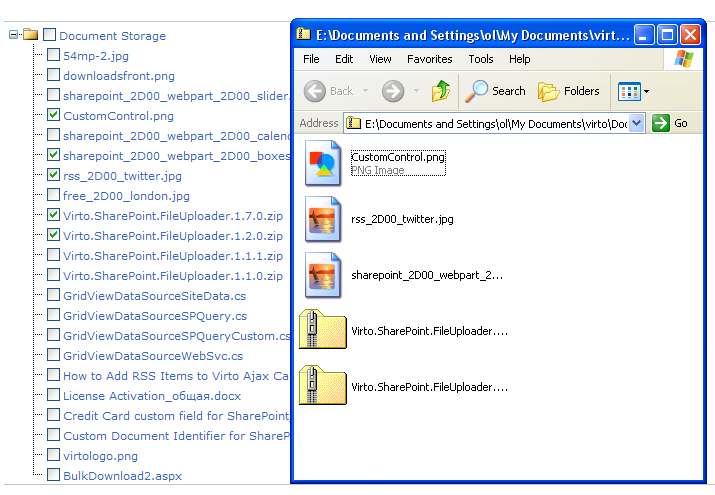Check the 54mp-2.jpg checkbox

pos(53,56)
